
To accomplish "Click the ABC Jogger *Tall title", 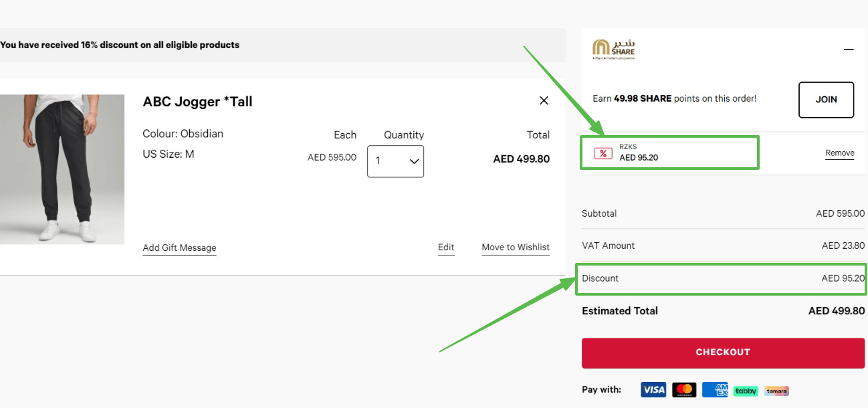I will 197,102.
